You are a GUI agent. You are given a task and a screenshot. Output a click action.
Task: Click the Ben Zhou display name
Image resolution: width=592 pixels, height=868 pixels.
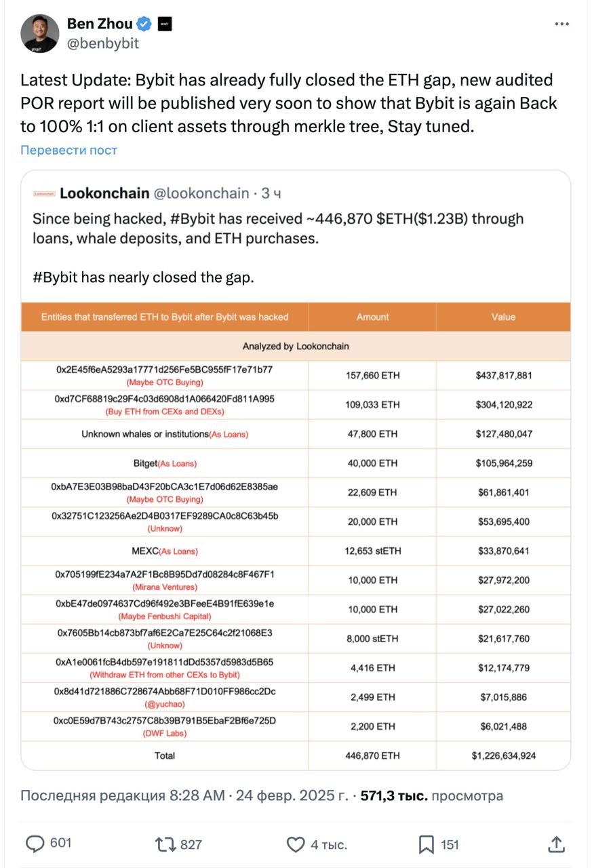[100, 24]
